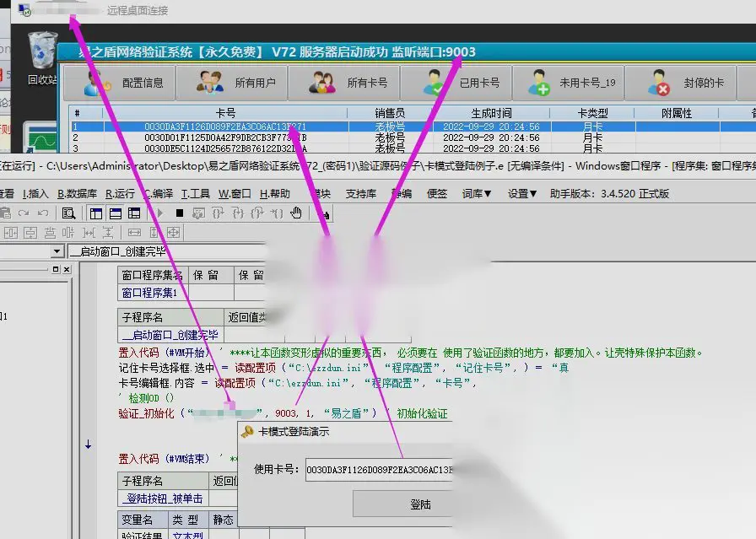Expand the 设置 dropdown

(x=521, y=194)
